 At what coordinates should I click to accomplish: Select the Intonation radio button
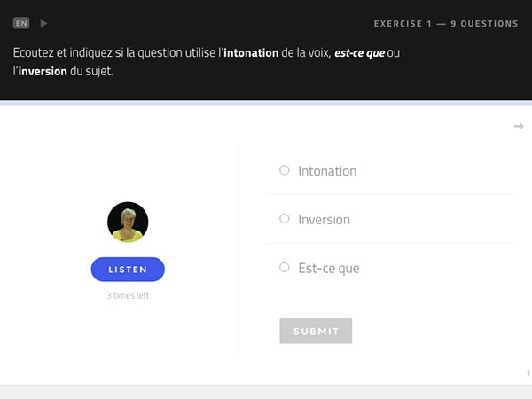point(285,170)
